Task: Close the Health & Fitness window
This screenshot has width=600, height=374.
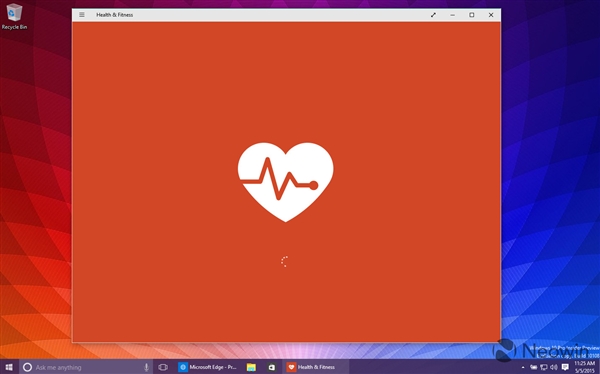Action: pyautogui.click(x=491, y=15)
